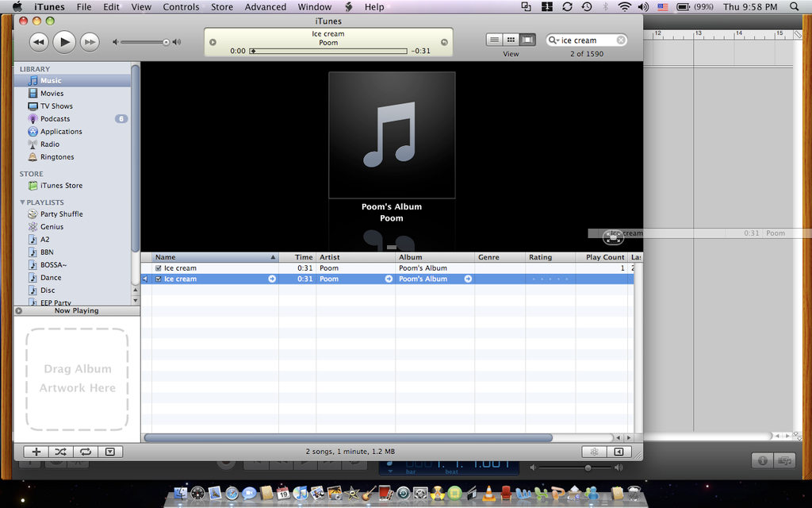The width and height of the screenshot is (812, 508).
Task: Sort songs by Rating column
Action: 550,257
